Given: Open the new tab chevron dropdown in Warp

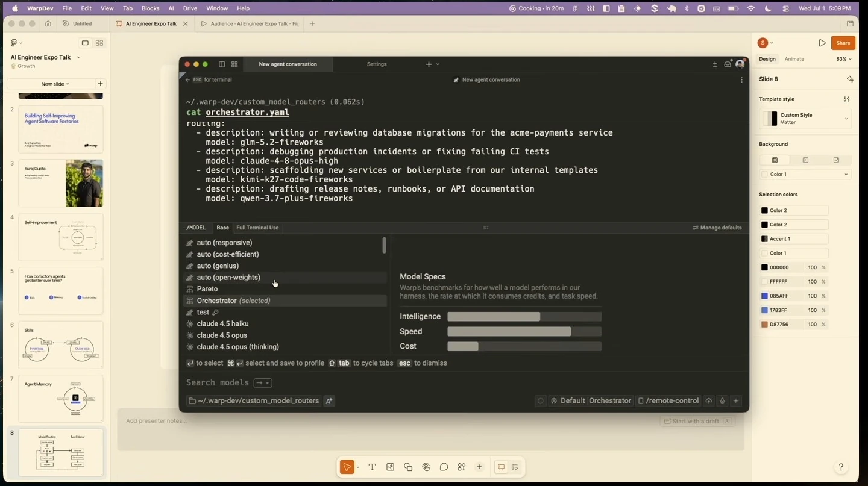Looking at the screenshot, I should point(438,64).
